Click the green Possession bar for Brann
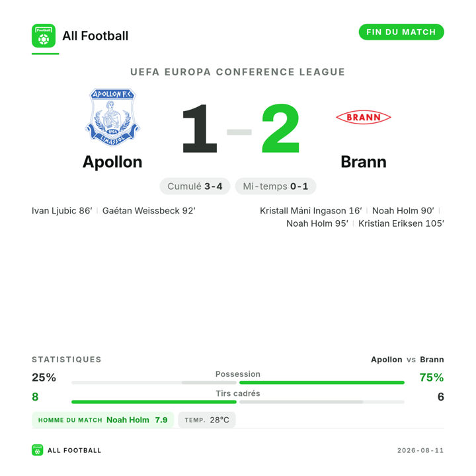 click(x=322, y=383)
